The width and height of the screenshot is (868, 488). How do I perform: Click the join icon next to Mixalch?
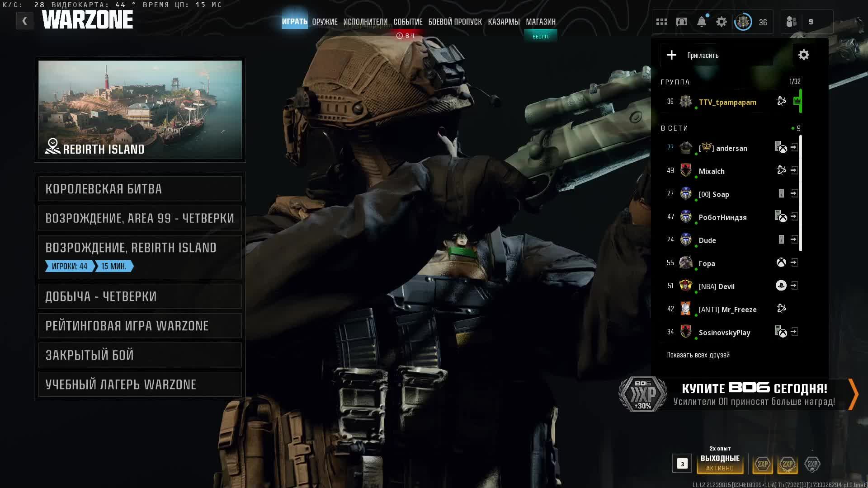794,170
